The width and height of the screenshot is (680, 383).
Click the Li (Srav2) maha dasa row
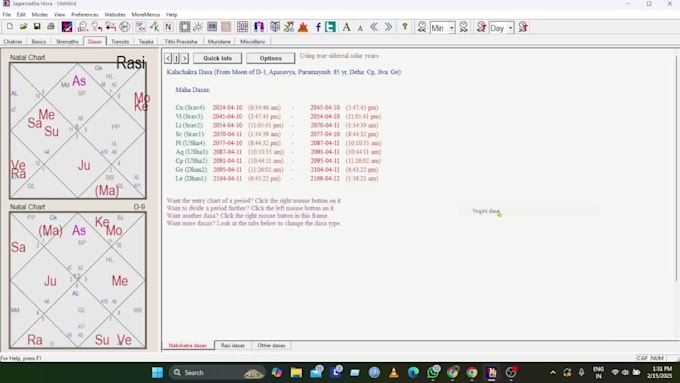point(278,125)
